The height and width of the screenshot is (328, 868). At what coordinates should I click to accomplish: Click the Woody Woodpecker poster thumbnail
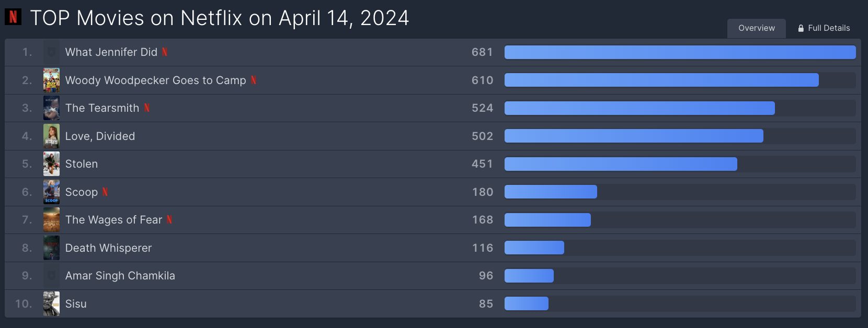51,80
